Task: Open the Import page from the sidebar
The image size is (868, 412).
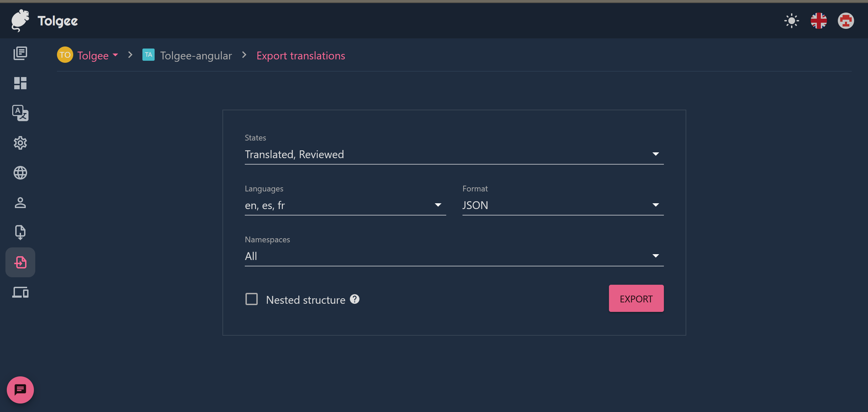Action: [20, 232]
